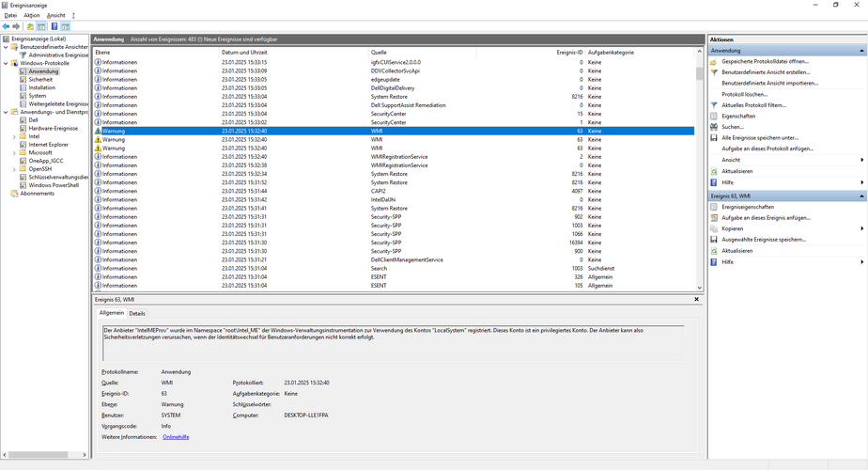Click the Forward arrow in the toolbar
868x470 pixels.
[16, 26]
